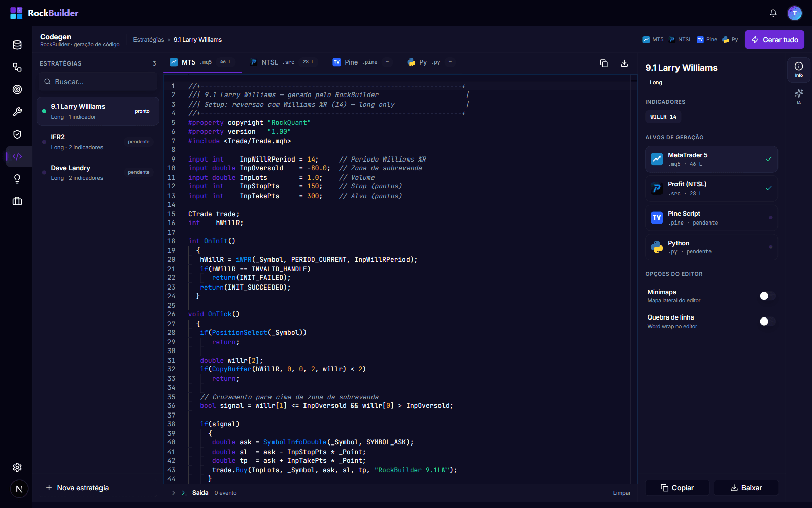
Task: Click the MT5 badge in header
Action: coord(653,40)
